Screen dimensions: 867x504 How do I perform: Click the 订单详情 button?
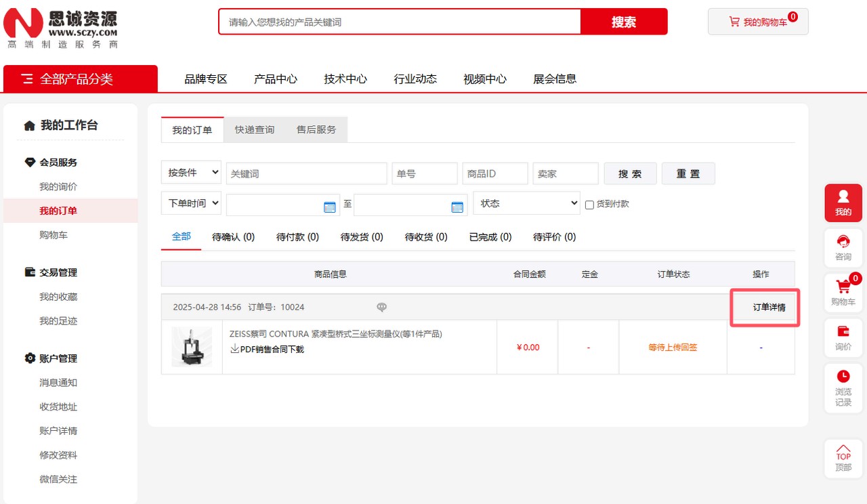(x=769, y=308)
